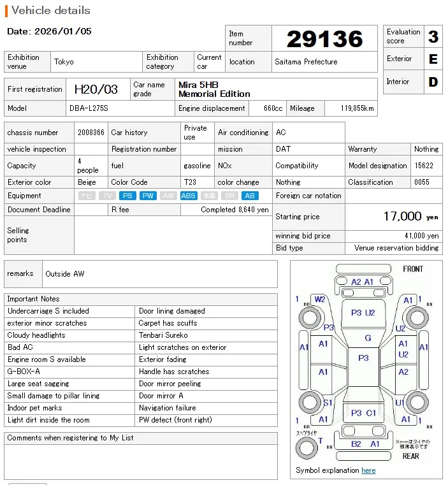The image size is (448, 485).
Task: Click the greyed-out navigation equipment badge
Action: pos(87,196)
